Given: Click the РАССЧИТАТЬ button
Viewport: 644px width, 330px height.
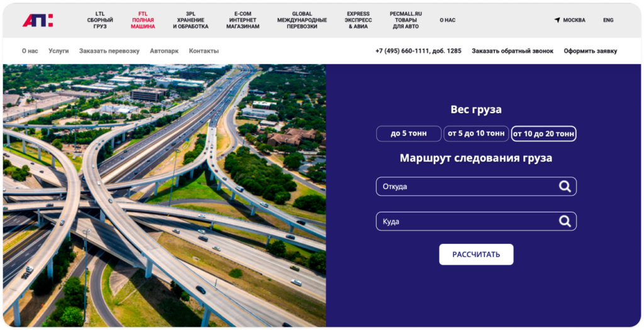Looking at the screenshot, I should pos(476,255).
